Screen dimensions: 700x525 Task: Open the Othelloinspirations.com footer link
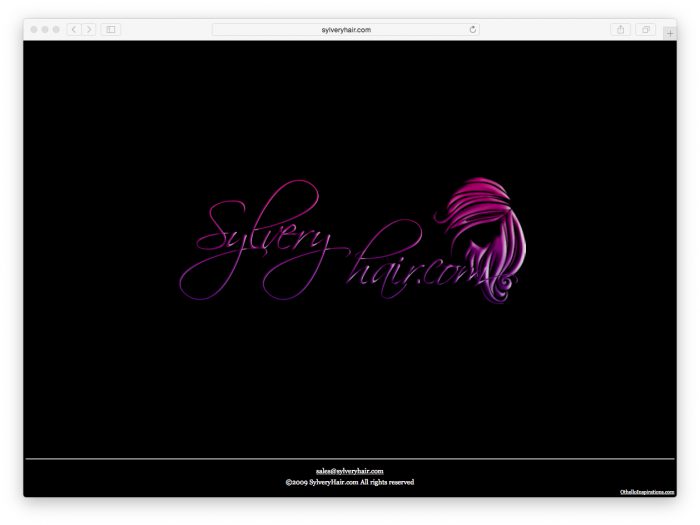646,492
